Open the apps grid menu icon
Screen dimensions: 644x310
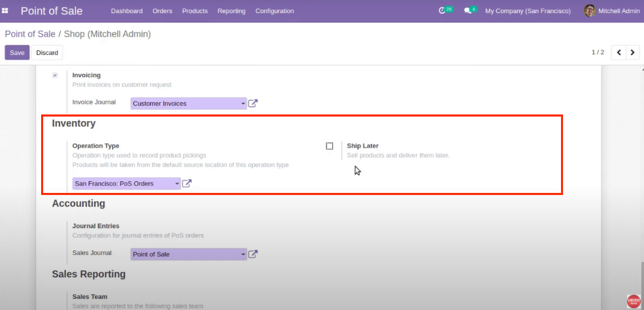[x=5, y=11]
